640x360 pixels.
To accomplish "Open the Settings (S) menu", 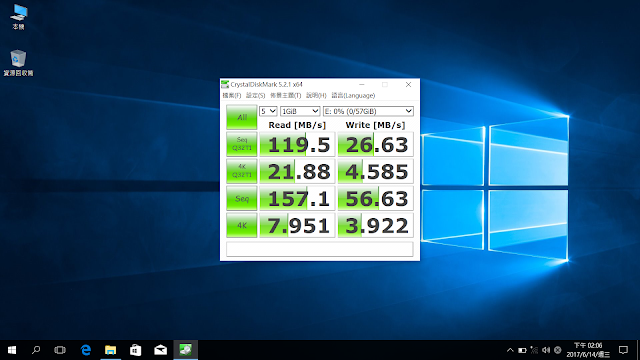I will click(x=256, y=96).
